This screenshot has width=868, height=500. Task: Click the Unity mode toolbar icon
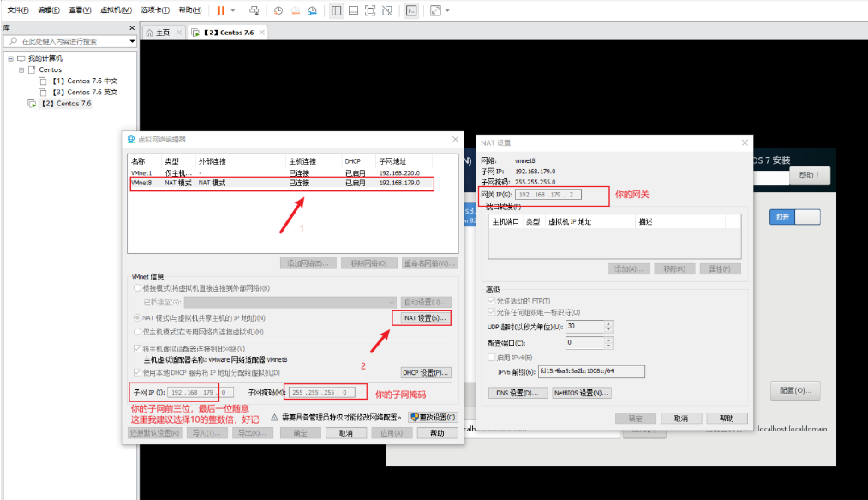(387, 10)
